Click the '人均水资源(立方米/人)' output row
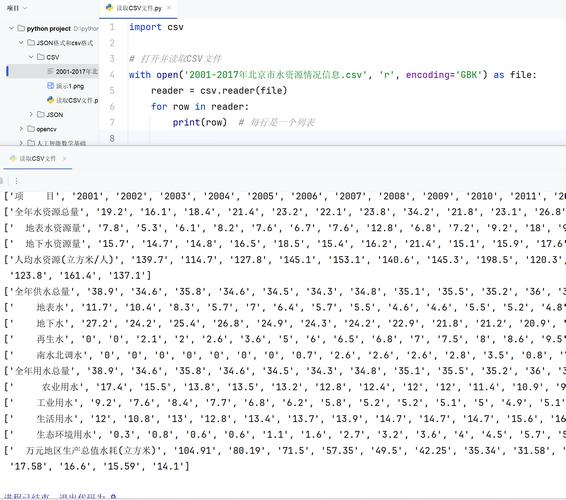 284,260
